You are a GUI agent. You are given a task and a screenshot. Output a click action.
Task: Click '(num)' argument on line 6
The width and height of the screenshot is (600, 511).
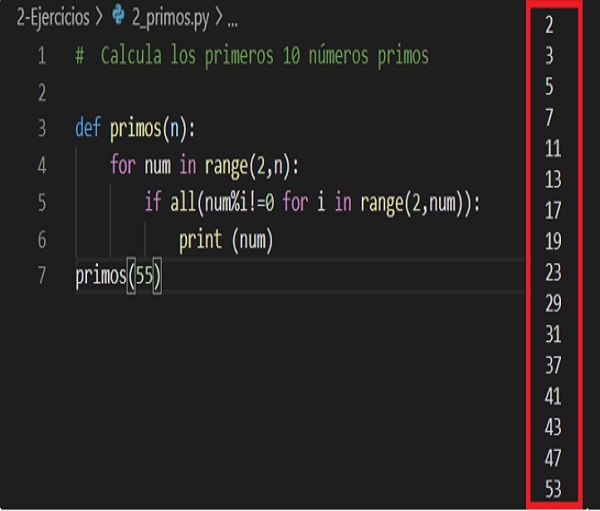[253, 240]
